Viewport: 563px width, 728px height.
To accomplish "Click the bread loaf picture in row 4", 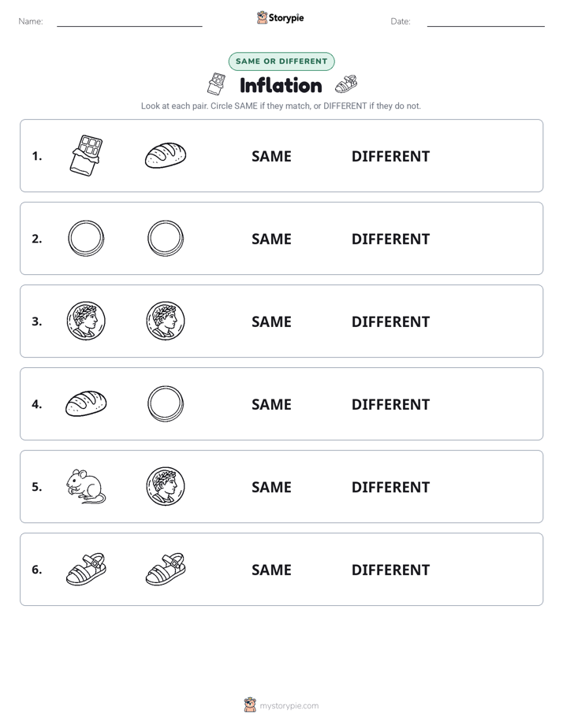I will [x=86, y=403].
